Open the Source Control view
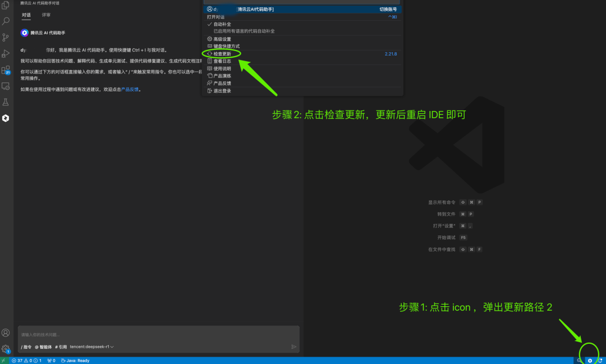The height and width of the screenshot is (364, 606). (6, 38)
